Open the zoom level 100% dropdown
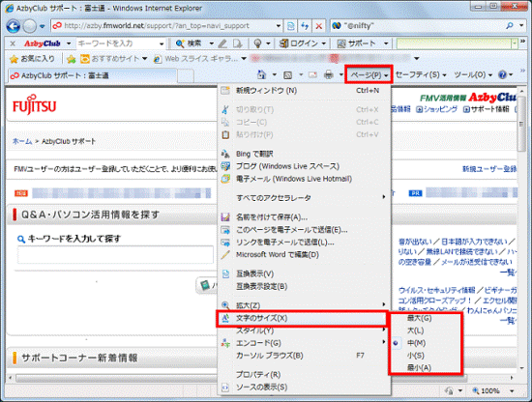This screenshot has height=402, width=532. tap(512, 391)
